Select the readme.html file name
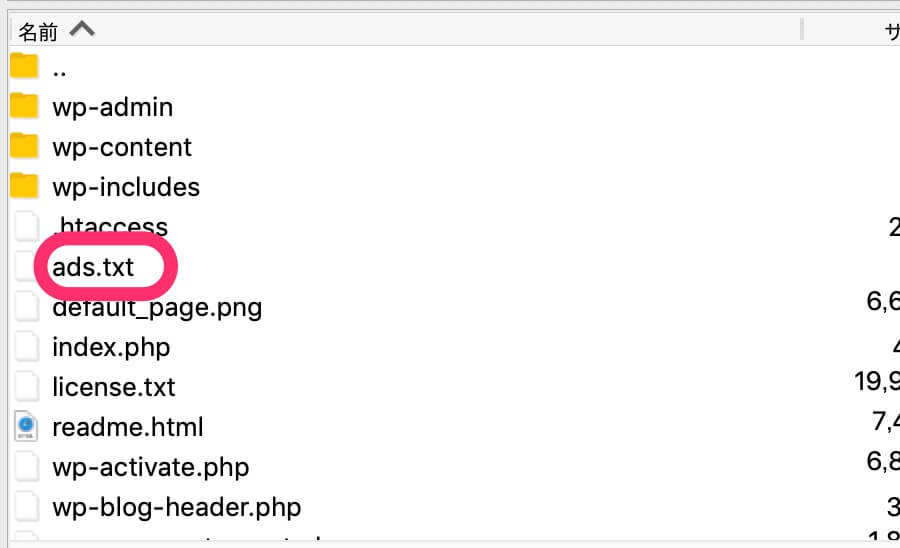Screen dimensions: 900x548 (x=128, y=427)
